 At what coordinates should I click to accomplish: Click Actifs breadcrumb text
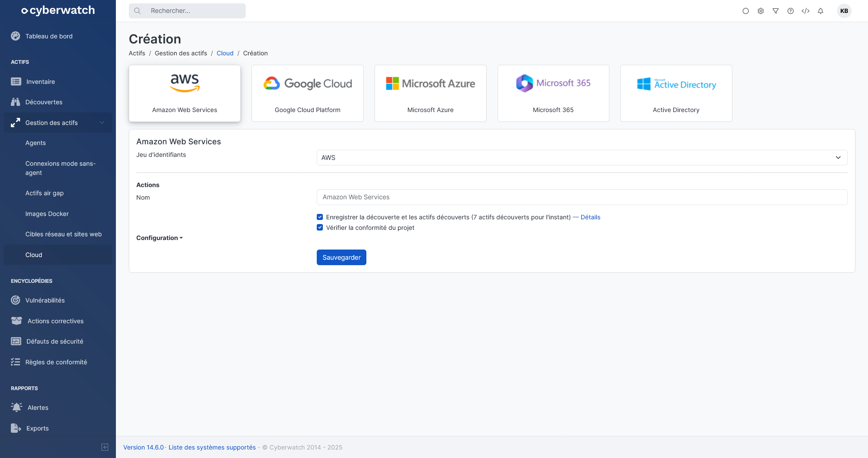[x=137, y=53]
